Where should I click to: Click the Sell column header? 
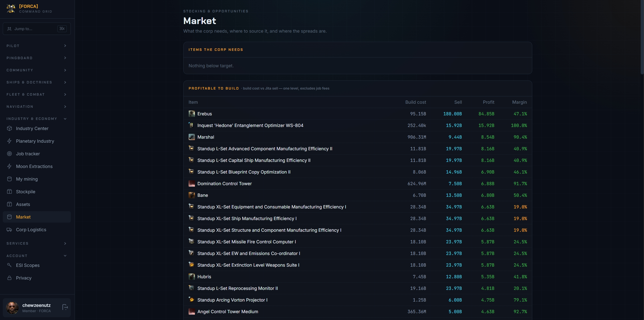tap(458, 102)
